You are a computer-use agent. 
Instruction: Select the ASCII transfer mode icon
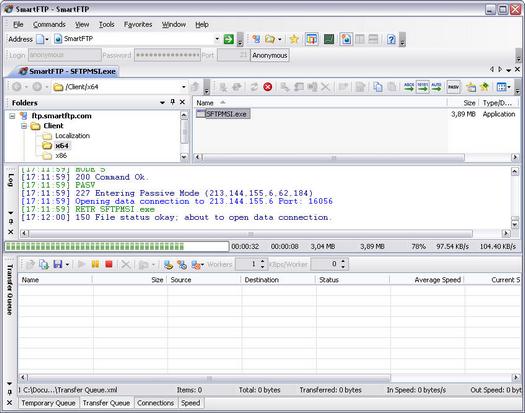(x=409, y=87)
